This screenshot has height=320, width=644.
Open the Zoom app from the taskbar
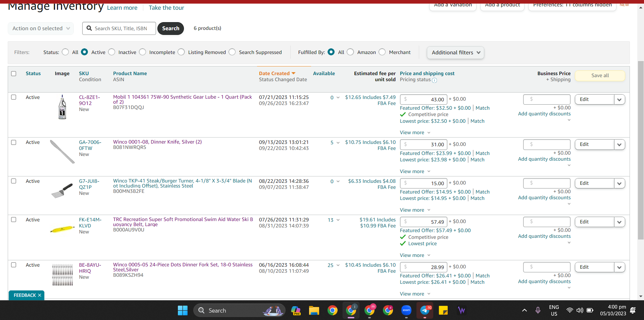[406, 310]
